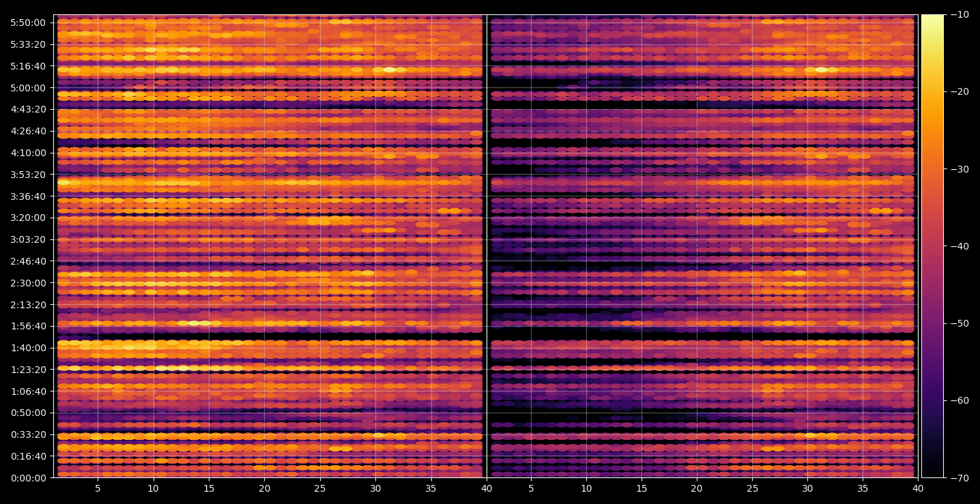Select the 4:10:00 y-axis tick label
This screenshot has width=980, height=504.
tap(28, 153)
